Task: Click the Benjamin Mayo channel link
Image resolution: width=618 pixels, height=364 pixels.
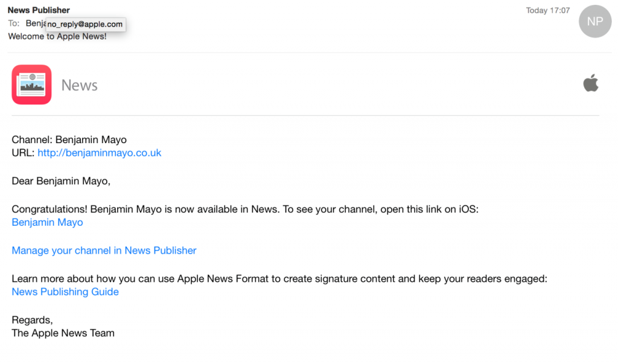Action: click(47, 222)
